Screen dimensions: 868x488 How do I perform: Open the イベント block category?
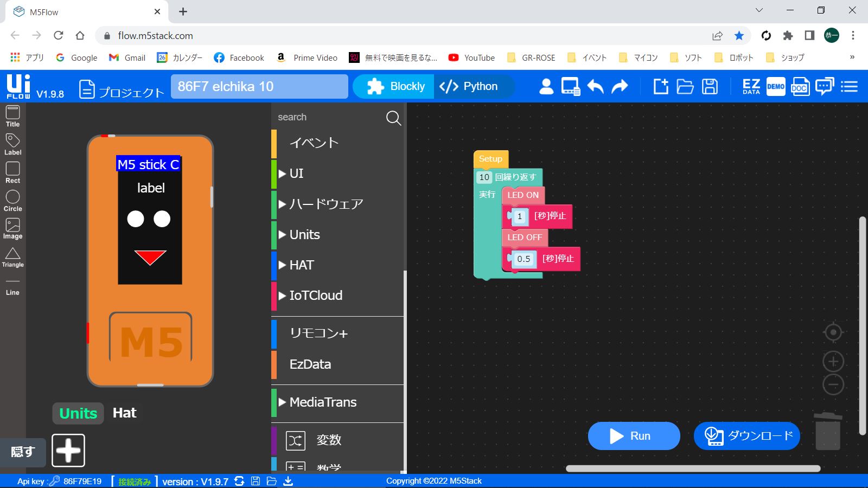314,143
